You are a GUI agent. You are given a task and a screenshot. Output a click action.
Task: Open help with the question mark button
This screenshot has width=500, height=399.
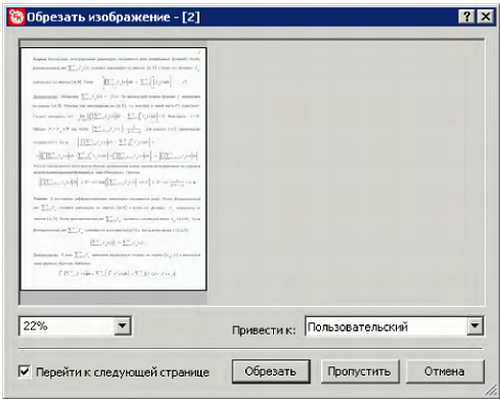pos(466,16)
